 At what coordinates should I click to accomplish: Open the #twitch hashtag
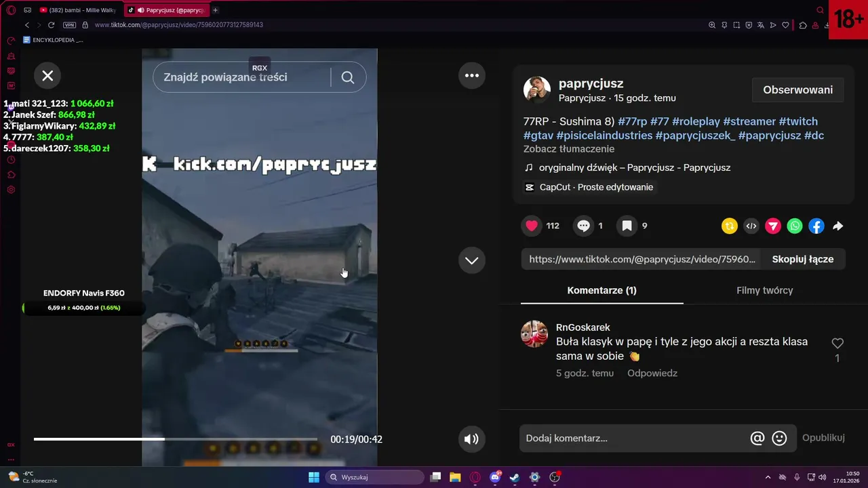pos(798,121)
